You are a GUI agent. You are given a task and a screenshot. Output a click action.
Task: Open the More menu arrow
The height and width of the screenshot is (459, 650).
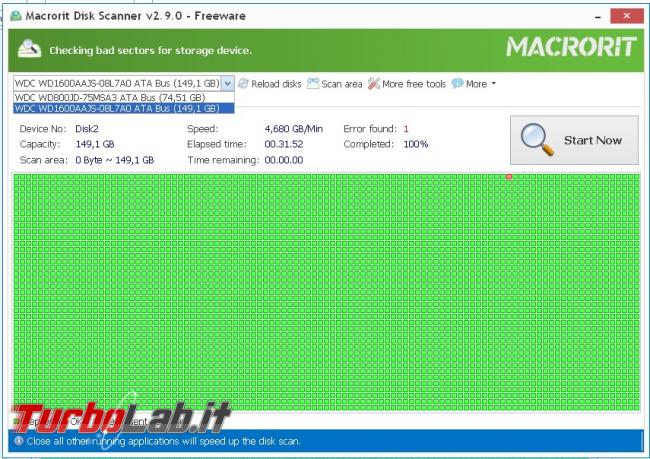pyautogui.click(x=494, y=83)
